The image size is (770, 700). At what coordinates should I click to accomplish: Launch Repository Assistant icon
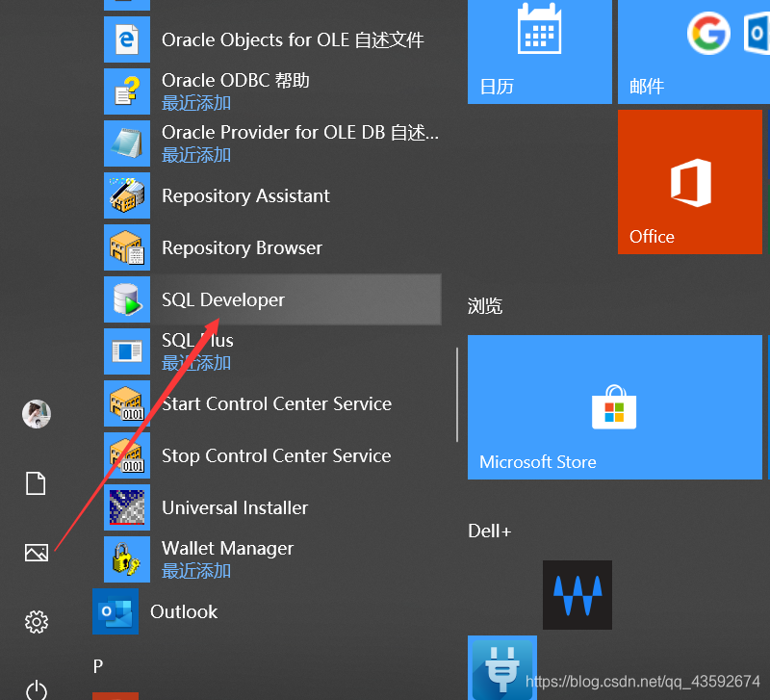(x=127, y=195)
